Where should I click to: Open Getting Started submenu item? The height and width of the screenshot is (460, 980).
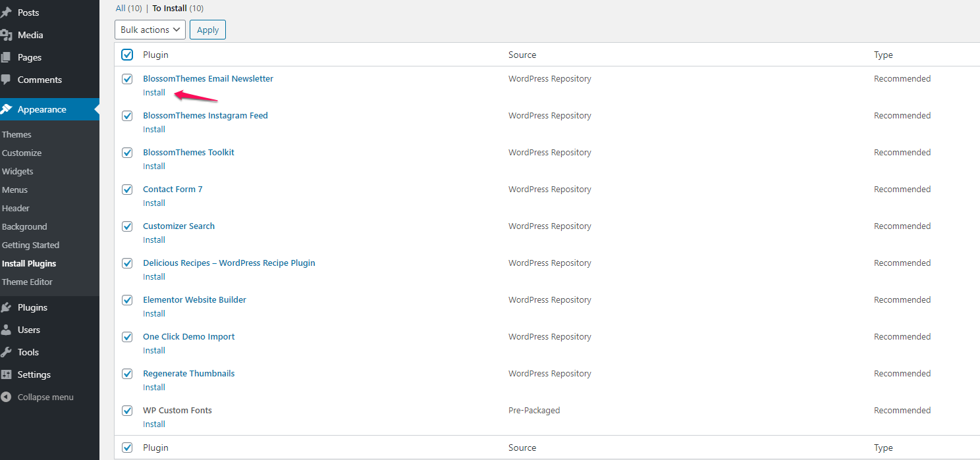coord(30,245)
